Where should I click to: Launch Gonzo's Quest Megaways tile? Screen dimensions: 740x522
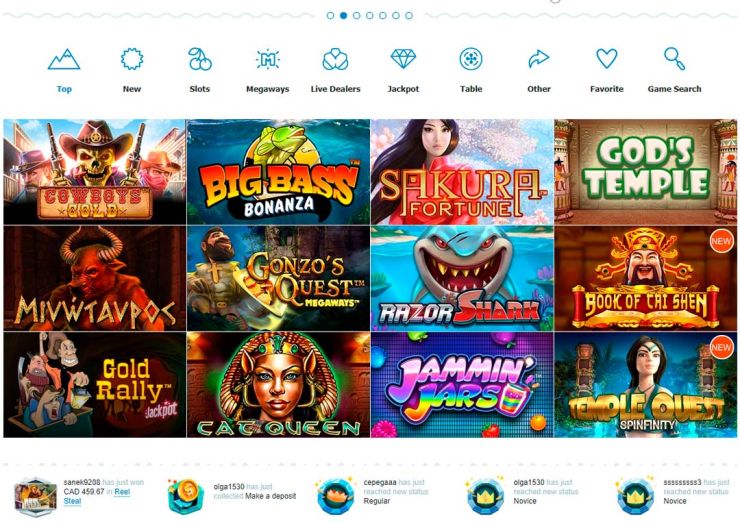point(278,278)
